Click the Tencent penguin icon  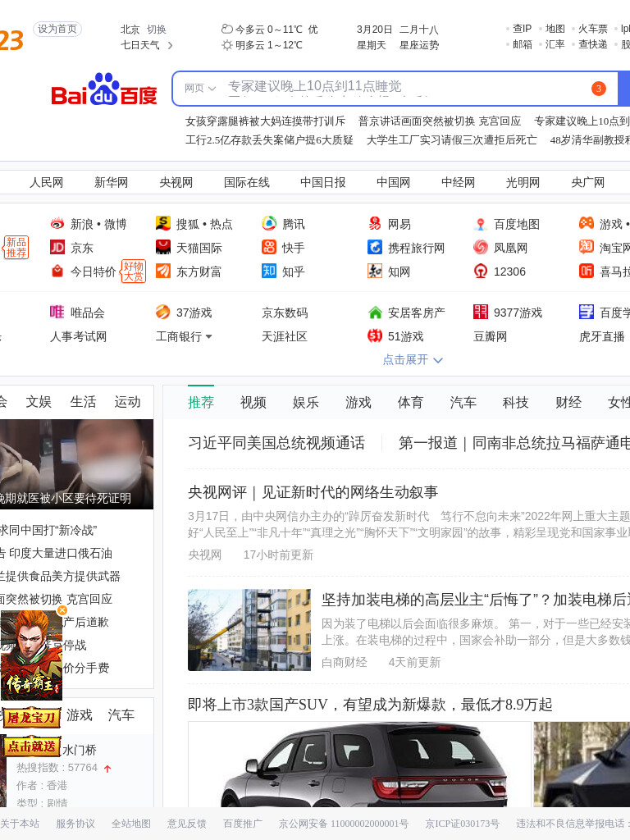pos(269,223)
